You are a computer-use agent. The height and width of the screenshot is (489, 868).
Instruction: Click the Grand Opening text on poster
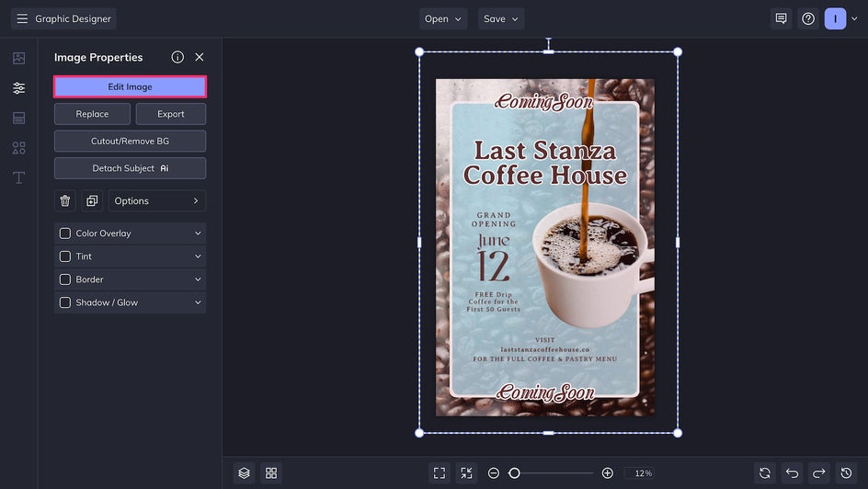494,220
